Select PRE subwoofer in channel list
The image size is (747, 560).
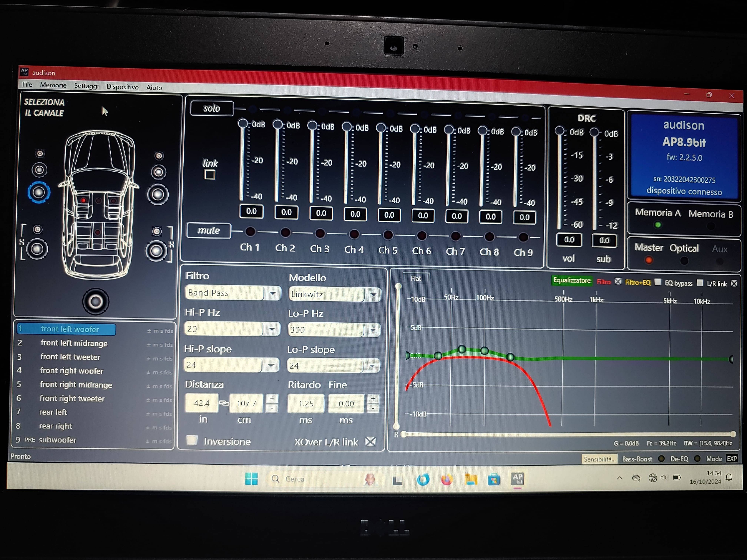[94, 440]
